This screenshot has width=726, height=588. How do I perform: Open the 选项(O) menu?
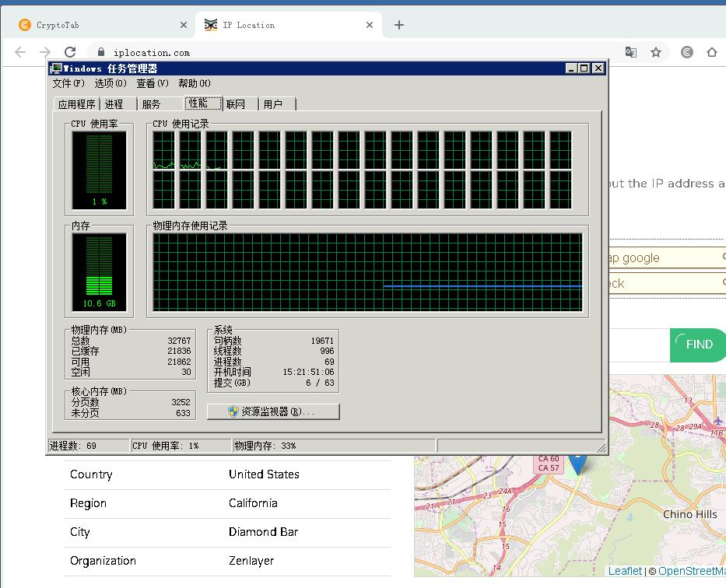click(x=110, y=83)
